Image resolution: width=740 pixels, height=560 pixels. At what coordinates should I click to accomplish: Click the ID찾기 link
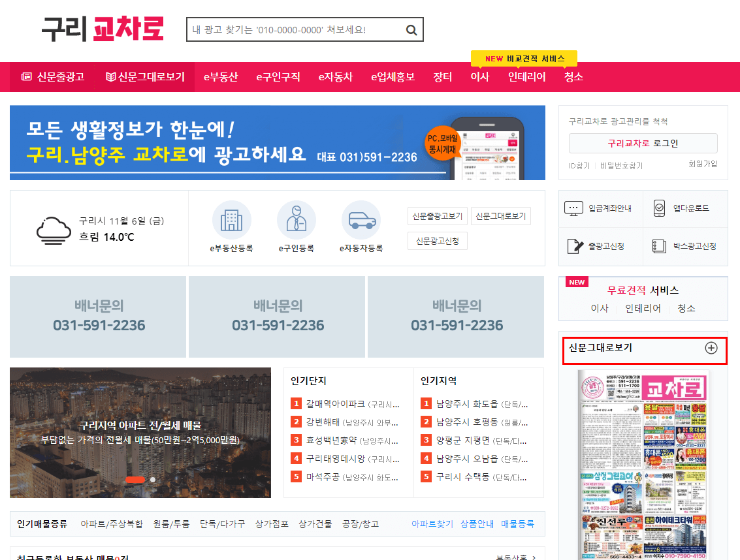click(579, 166)
